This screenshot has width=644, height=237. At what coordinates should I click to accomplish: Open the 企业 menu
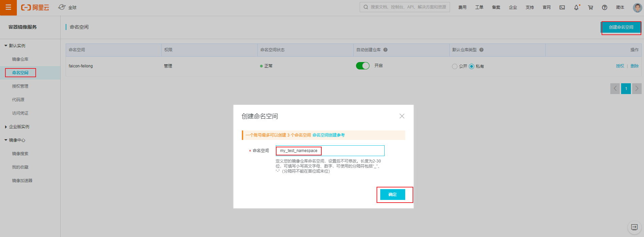[x=513, y=7]
